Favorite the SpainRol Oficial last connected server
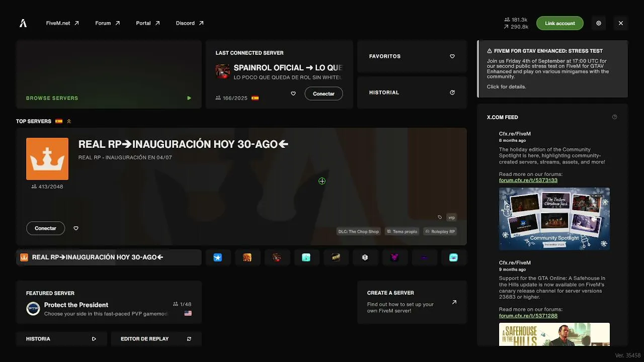Screen dimensions: 644x362 (293, 94)
